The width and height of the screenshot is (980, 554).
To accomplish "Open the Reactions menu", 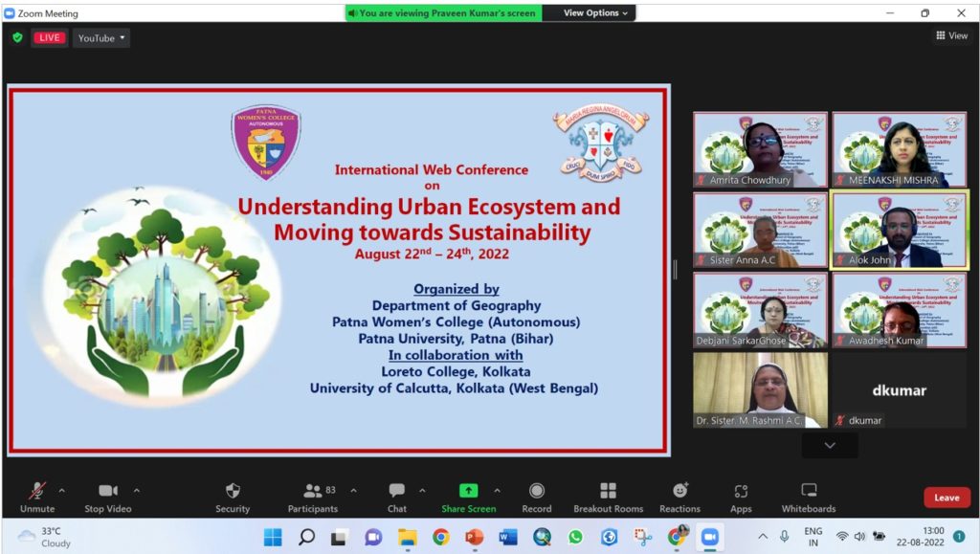I will click(679, 491).
